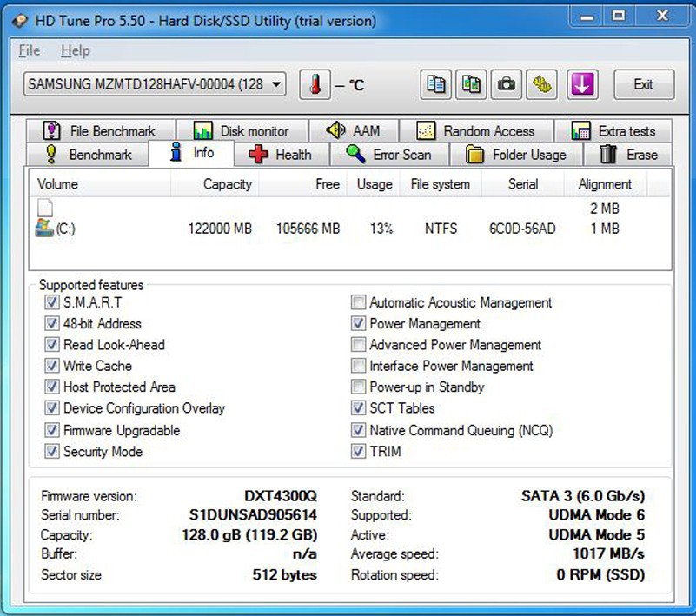Click the camera save screenshot icon
The width and height of the screenshot is (696, 616).
pyautogui.click(x=506, y=84)
